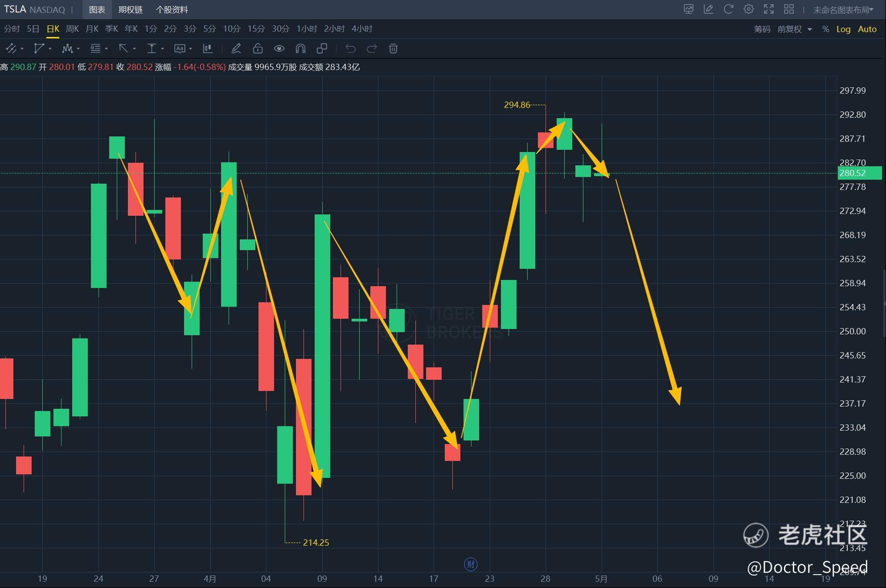Click the pencil continuous drawing icon
Screen dimensions: 886x588
(236, 48)
